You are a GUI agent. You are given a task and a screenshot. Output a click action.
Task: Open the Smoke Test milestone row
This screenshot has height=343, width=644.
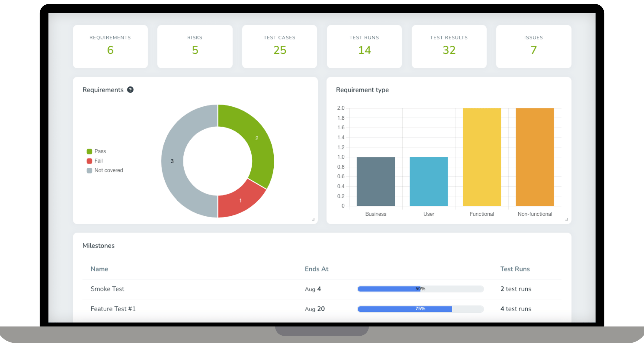(x=107, y=289)
